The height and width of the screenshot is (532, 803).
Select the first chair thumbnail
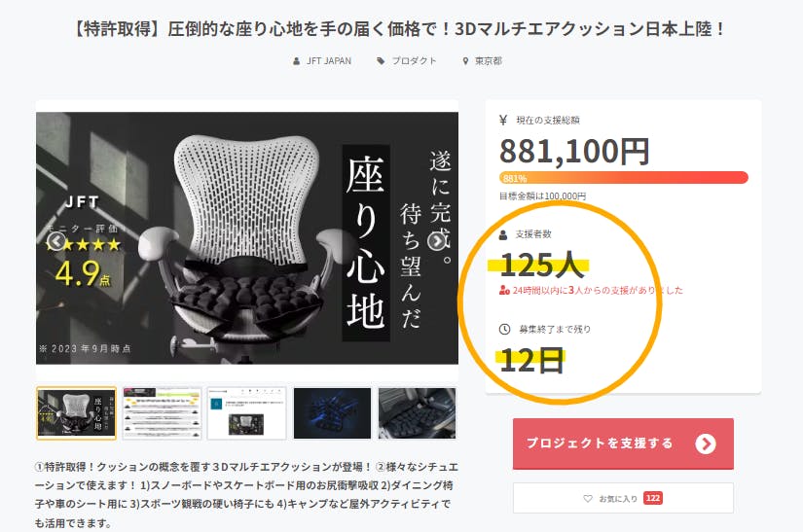(x=76, y=413)
